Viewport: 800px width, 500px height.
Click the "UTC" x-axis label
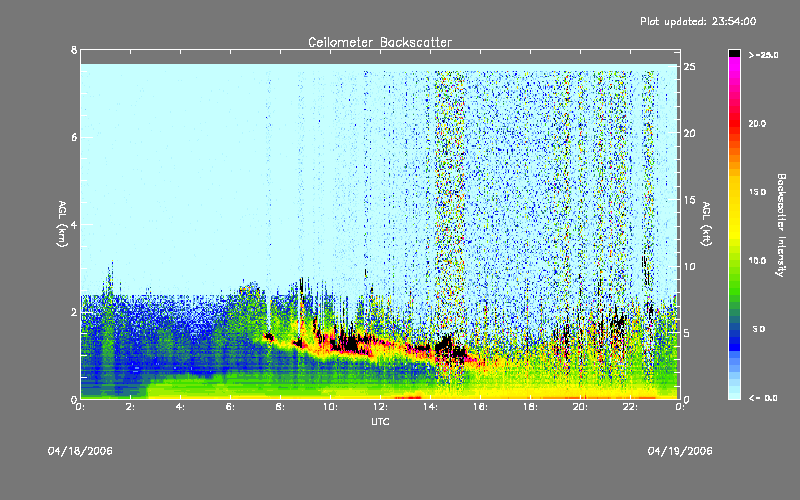[380, 421]
